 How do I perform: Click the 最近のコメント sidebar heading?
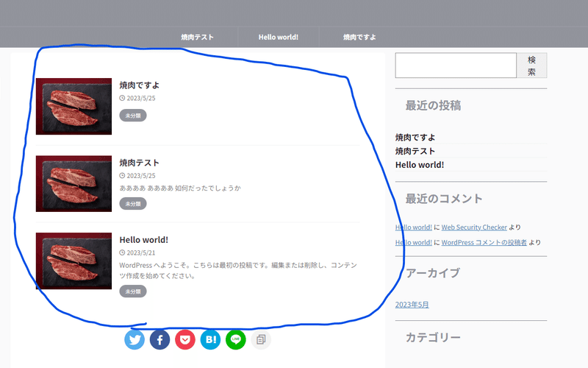click(444, 199)
